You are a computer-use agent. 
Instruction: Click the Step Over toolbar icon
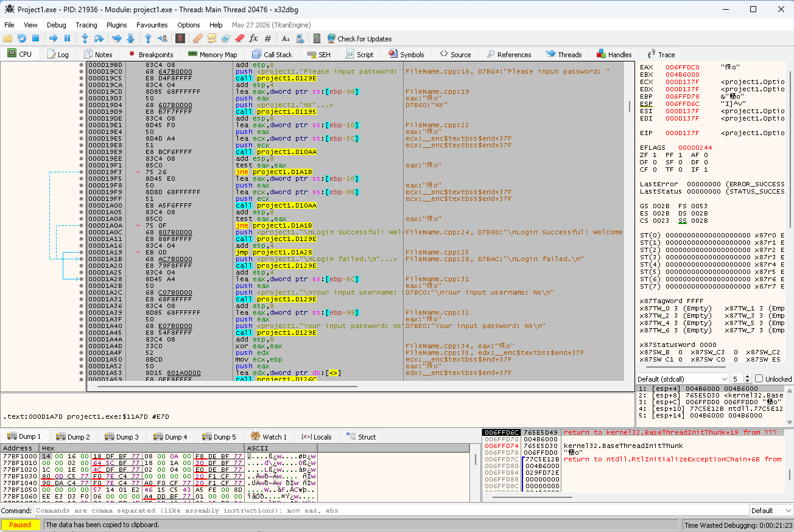99,38
